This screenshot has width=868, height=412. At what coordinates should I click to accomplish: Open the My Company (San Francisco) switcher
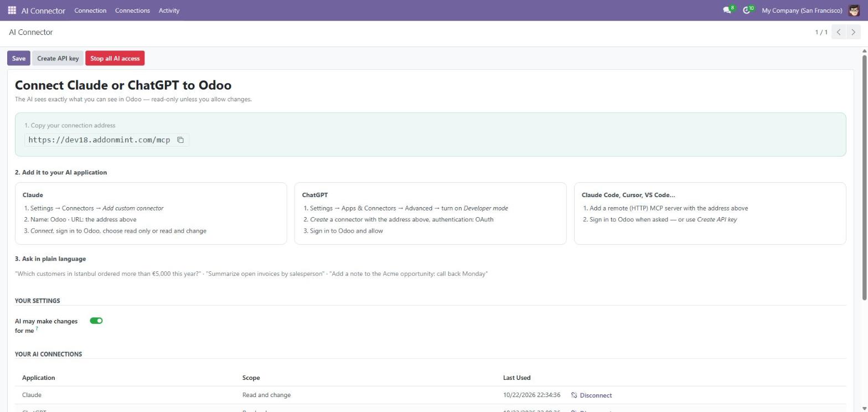802,11
